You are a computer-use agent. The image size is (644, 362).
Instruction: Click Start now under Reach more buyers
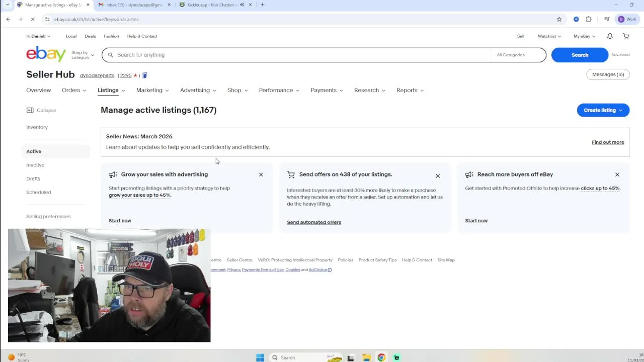[476, 221]
